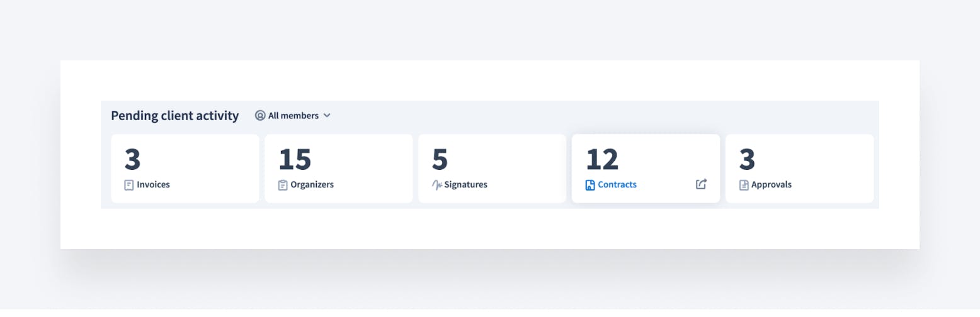The width and height of the screenshot is (980, 317).
Task: Open the All members filter dropdown
Action: [293, 116]
